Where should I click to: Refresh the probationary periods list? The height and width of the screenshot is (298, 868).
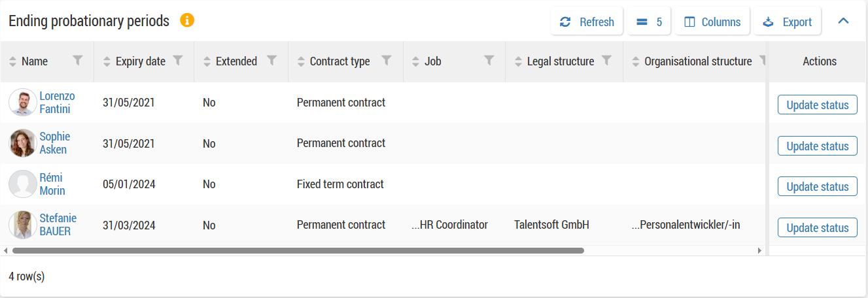pyautogui.click(x=587, y=22)
